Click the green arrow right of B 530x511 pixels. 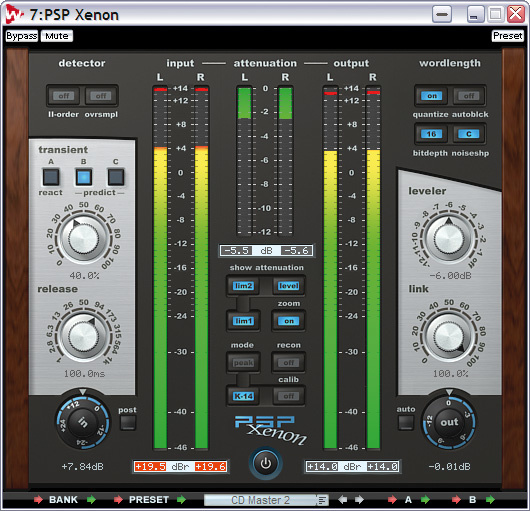[490, 500]
